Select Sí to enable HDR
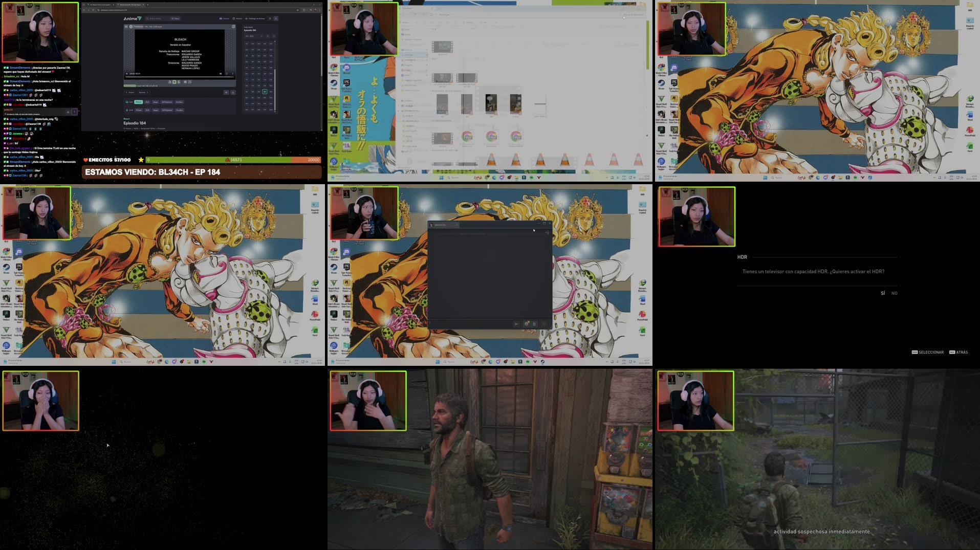This screenshot has height=550, width=980. coord(882,293)
